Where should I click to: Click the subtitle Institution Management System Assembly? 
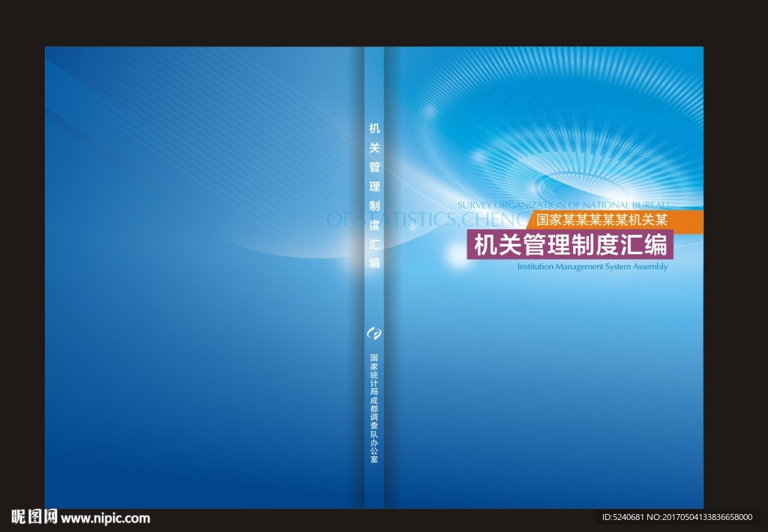[592, 267]
